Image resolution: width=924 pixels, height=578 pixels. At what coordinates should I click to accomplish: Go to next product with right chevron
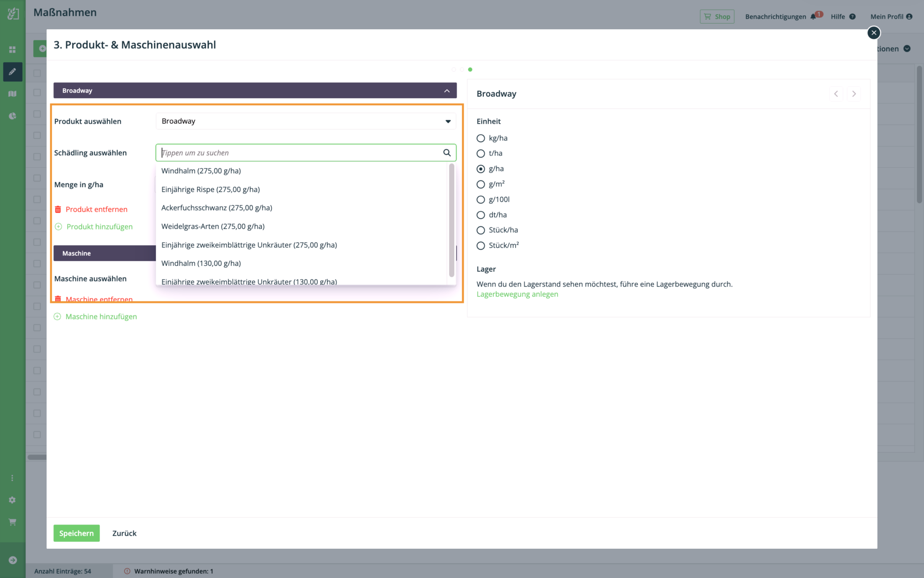point(854,94)
